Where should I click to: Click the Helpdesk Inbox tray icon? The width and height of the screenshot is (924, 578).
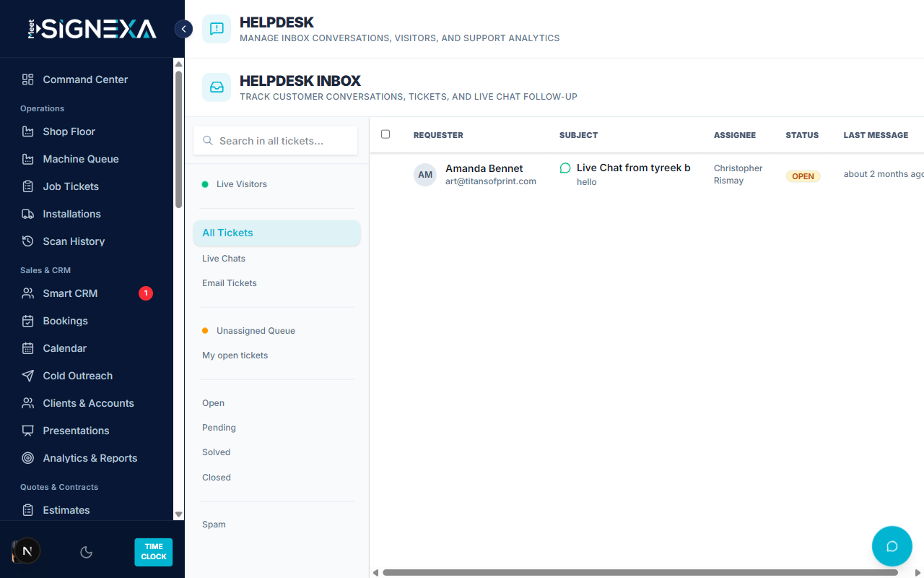217,87
